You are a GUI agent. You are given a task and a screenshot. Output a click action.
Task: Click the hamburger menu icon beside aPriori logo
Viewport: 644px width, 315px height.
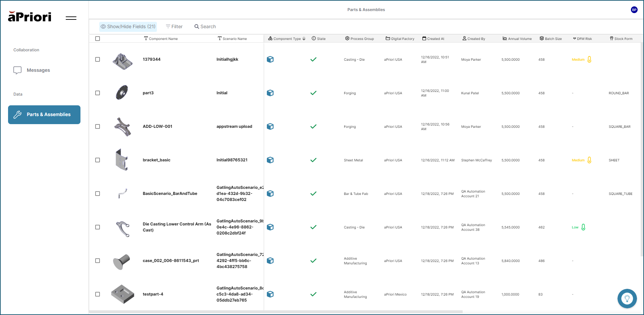tap(71, 18)
